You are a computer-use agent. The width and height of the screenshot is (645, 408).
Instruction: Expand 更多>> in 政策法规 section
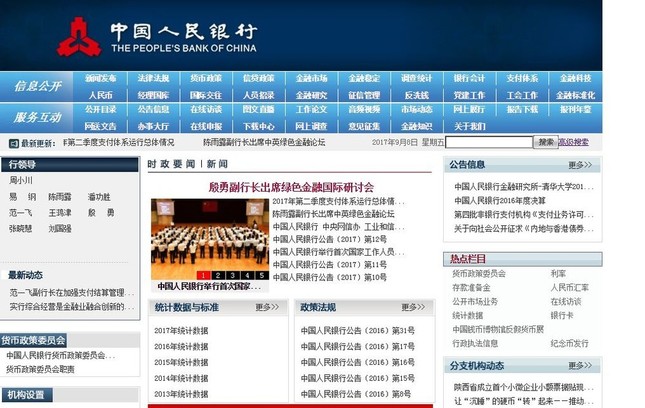click(x=414, y=307)
